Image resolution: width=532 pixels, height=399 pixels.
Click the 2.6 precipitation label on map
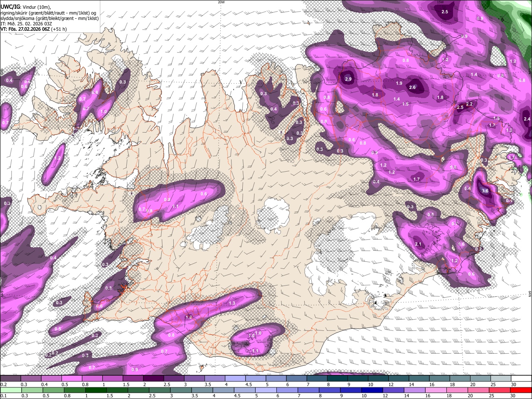tap(412, 87)
